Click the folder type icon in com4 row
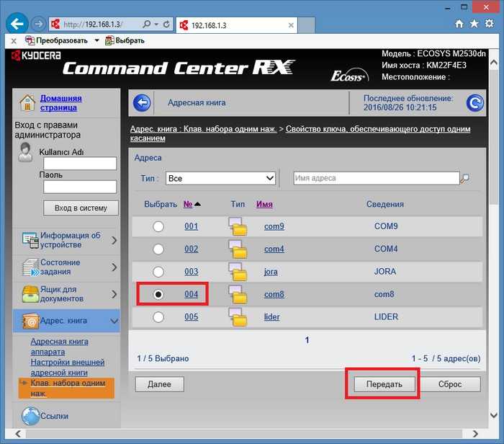The image size is (504, 444). coord(238,249)
